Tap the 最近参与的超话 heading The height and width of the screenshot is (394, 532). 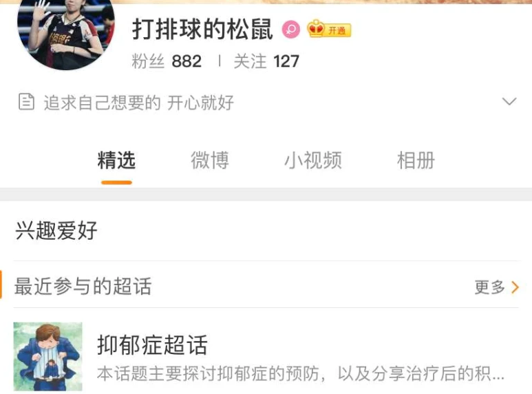[83, 286]
